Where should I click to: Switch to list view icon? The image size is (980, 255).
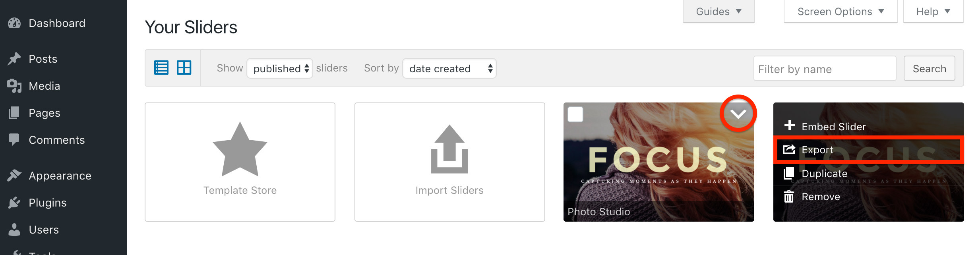pos(161,68)
